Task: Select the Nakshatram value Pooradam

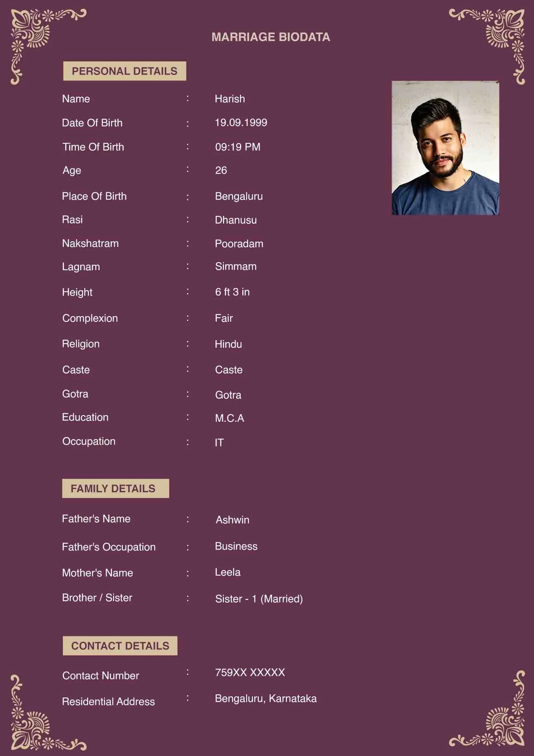Action: 239,244
